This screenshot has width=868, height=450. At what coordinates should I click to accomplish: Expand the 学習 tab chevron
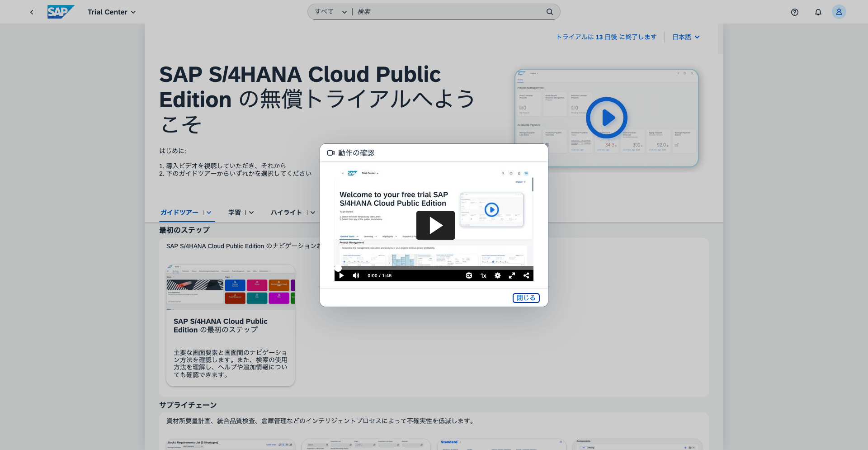coord(251,213)
